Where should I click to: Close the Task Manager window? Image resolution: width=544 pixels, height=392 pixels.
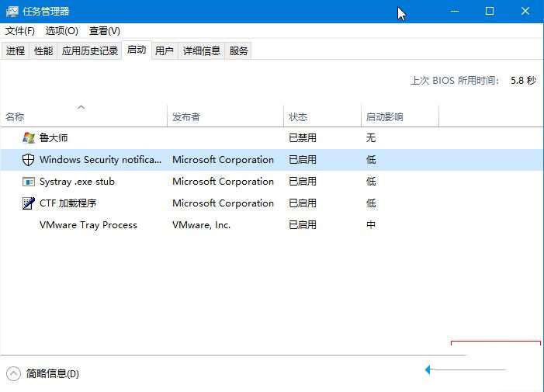tap(525, 11)
